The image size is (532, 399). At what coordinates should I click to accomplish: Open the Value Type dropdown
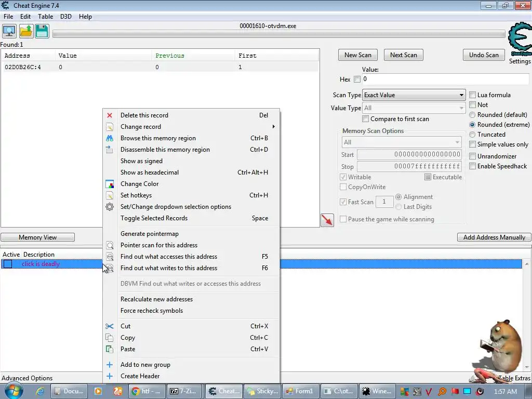[414, 108]
